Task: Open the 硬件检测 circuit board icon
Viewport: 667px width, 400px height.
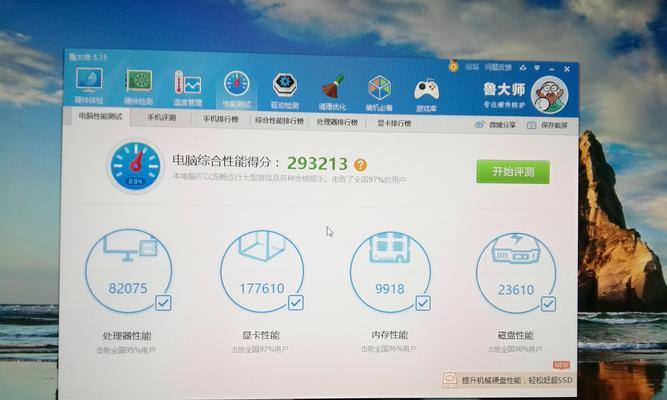Action: pyautogui.click(x=139, y=81)
